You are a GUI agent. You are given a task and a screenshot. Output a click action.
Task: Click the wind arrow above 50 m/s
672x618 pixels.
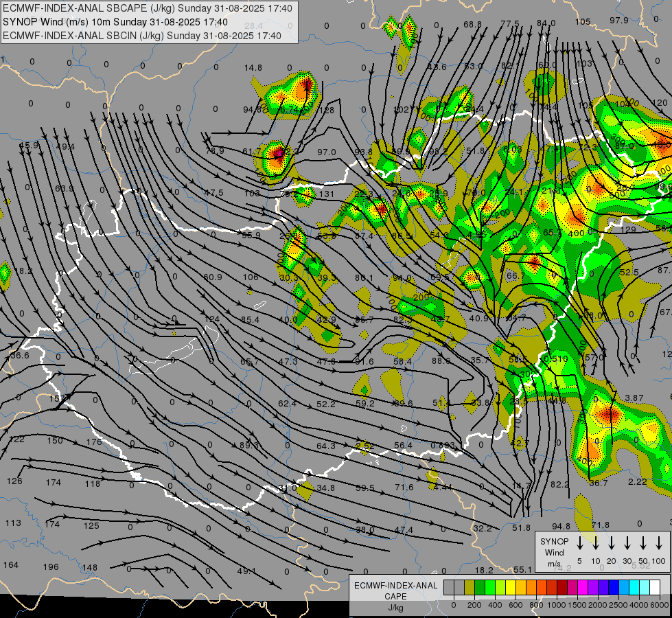[643, 543]
